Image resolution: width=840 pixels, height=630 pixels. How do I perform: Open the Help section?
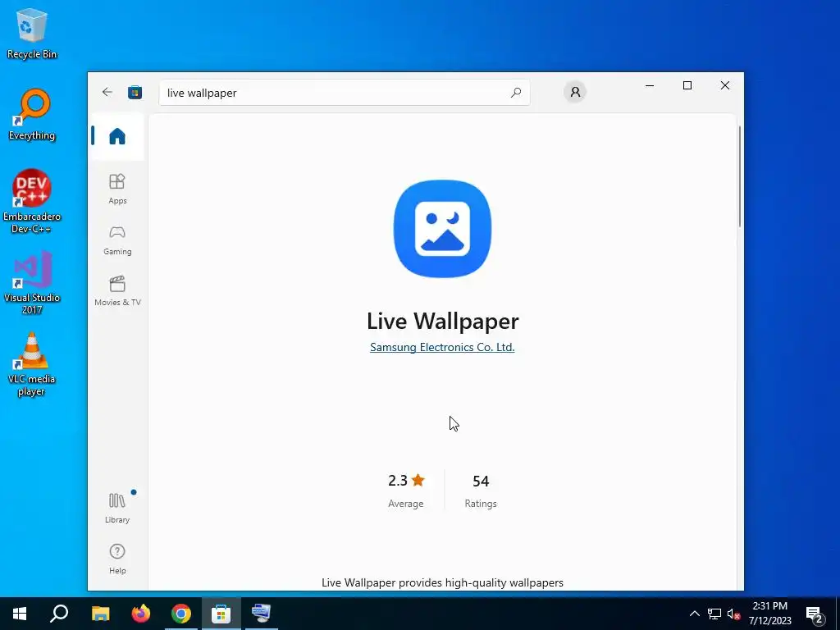click(117, 559)
